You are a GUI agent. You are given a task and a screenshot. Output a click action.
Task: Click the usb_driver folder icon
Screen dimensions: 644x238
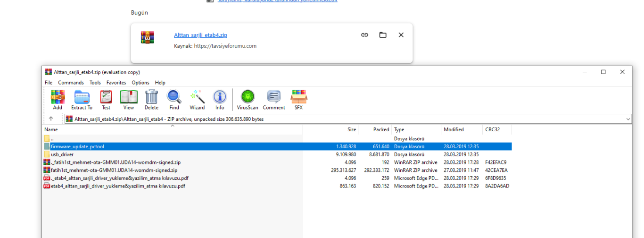[x=47, y=154]
